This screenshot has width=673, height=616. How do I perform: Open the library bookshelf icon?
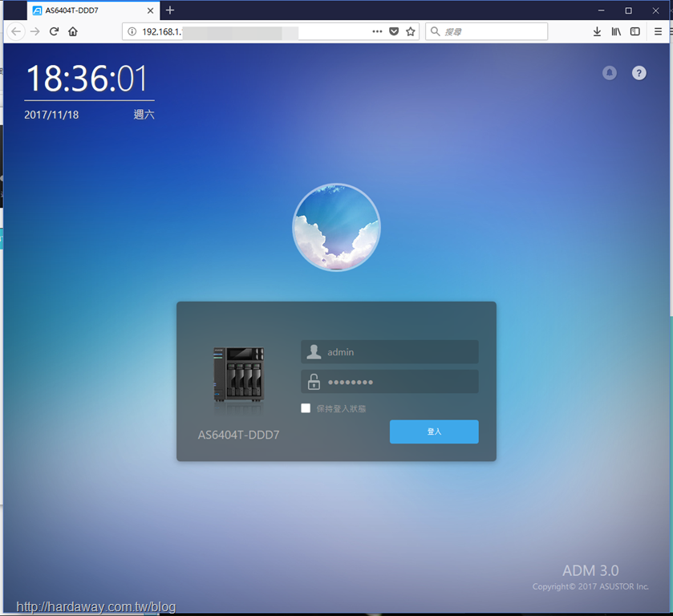(616, 31)
